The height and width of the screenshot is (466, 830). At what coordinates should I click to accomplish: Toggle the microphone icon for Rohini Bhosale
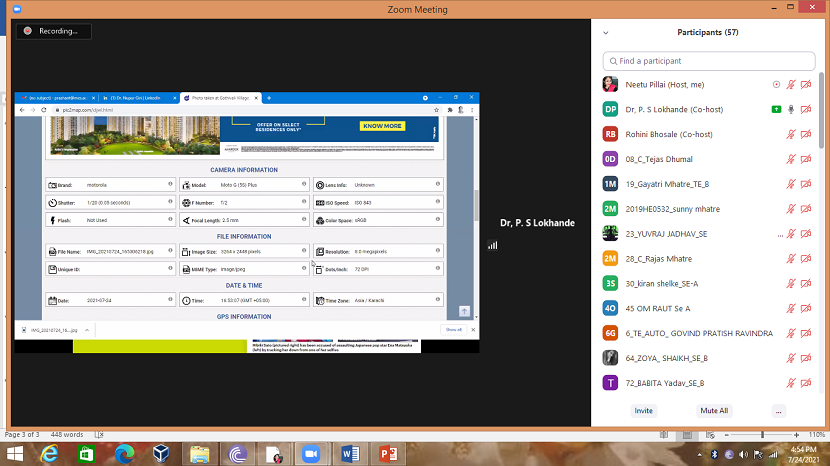(x=791, y=135)
